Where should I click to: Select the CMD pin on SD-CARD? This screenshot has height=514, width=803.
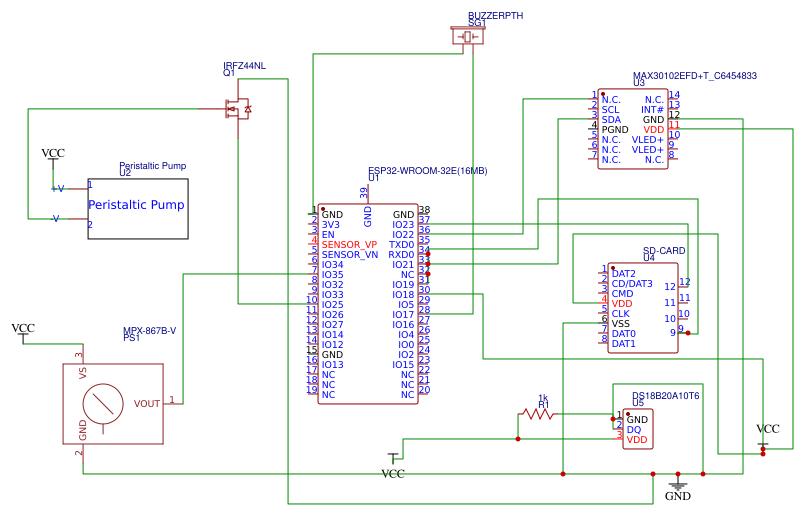point(622,293)
